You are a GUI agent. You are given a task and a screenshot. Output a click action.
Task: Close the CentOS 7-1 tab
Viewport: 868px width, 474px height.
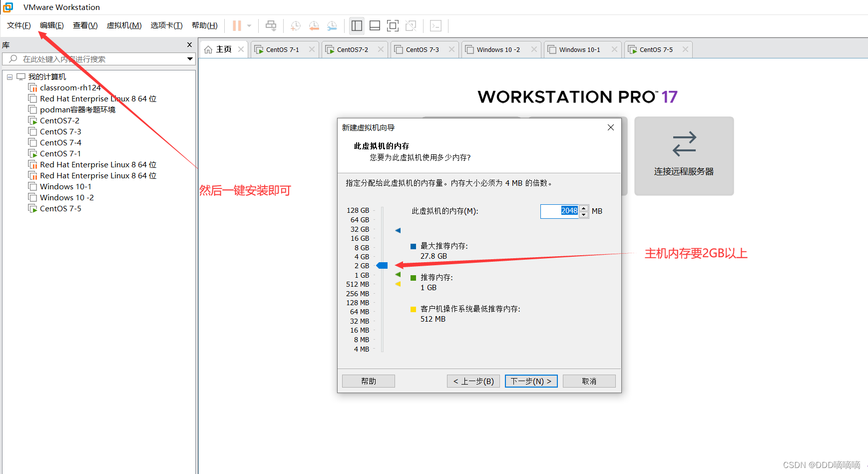312,49
